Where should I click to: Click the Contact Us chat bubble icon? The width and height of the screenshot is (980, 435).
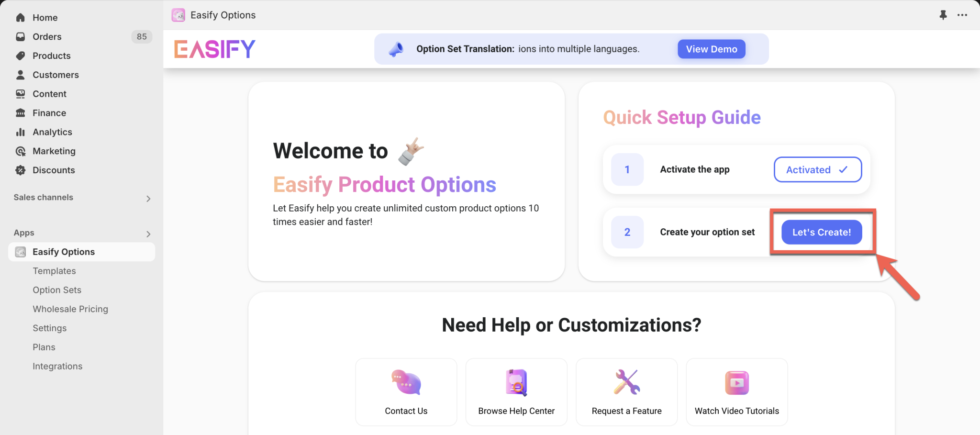(406, 382)
